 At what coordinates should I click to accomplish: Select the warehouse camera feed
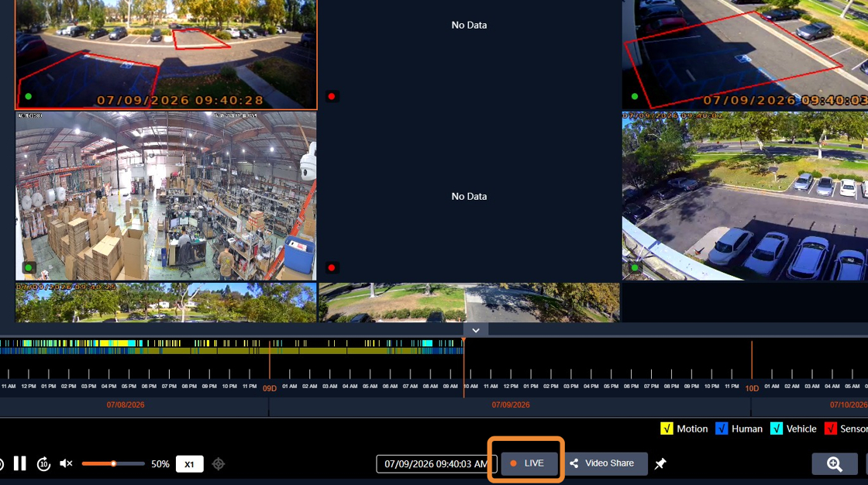166,196
